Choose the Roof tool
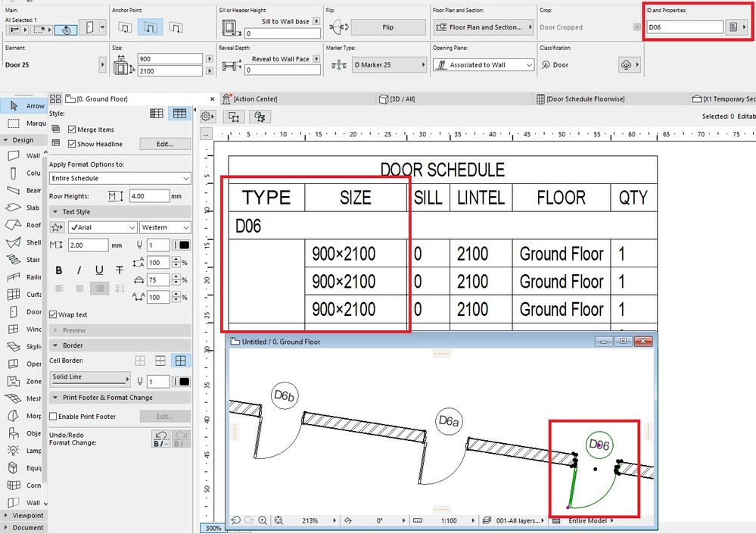 (23, 225)
